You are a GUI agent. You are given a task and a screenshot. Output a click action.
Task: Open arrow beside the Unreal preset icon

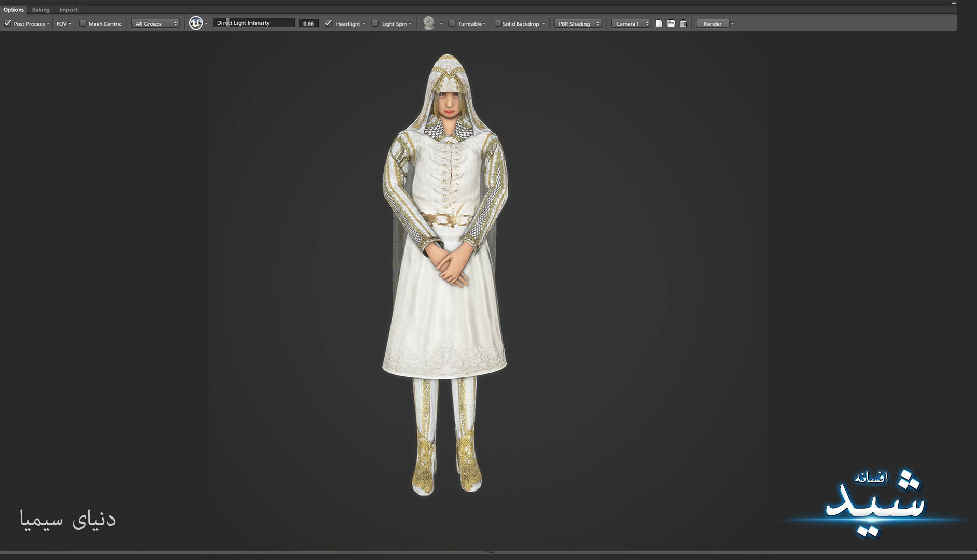[x=206, y=24]
